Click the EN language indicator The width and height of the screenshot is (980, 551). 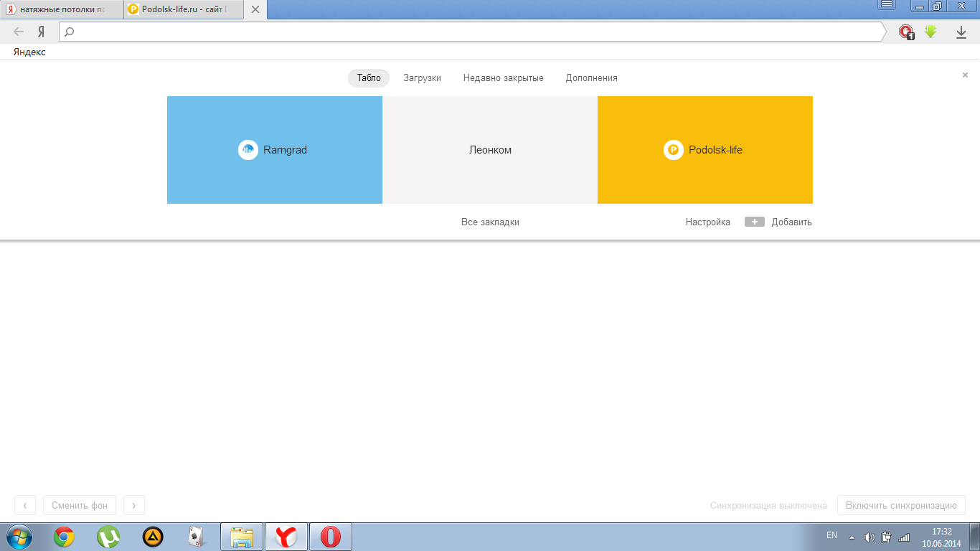[x=832, y=535]
